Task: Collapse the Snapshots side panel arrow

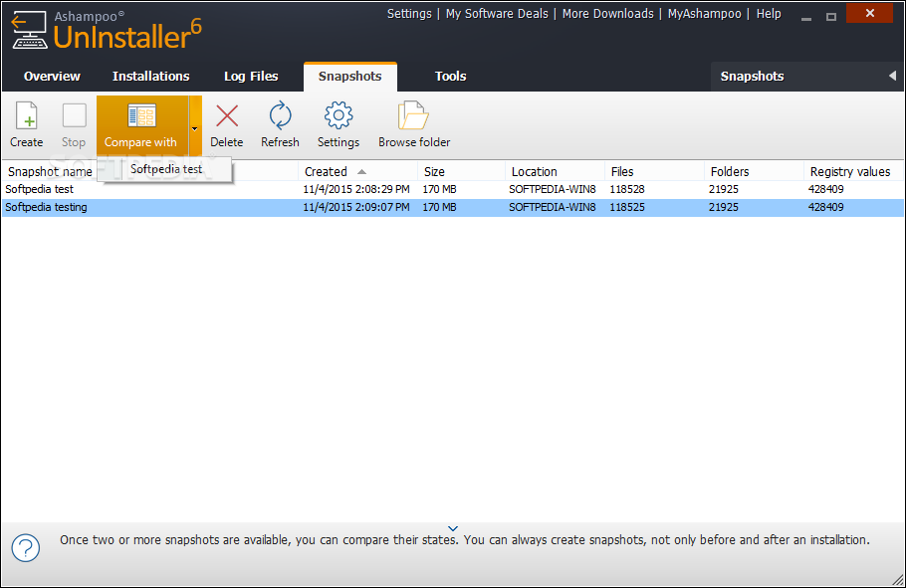Action: [x=893, y=76]
